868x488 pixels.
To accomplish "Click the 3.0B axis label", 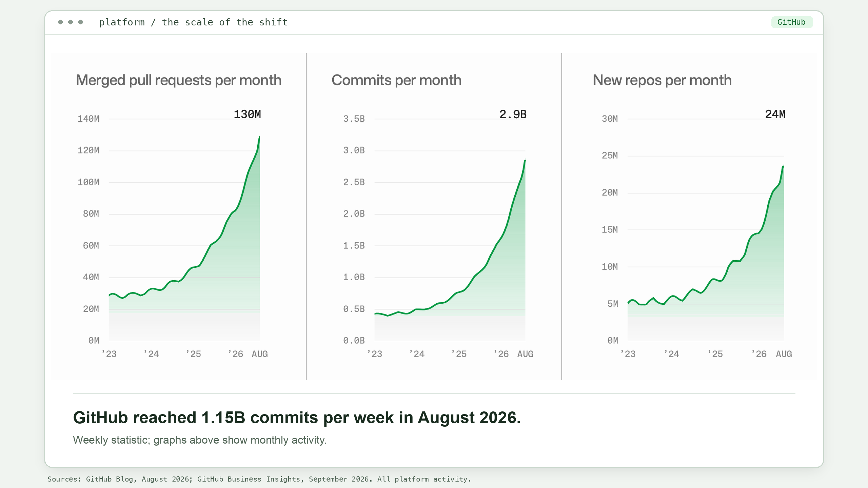I will (354, 150).
